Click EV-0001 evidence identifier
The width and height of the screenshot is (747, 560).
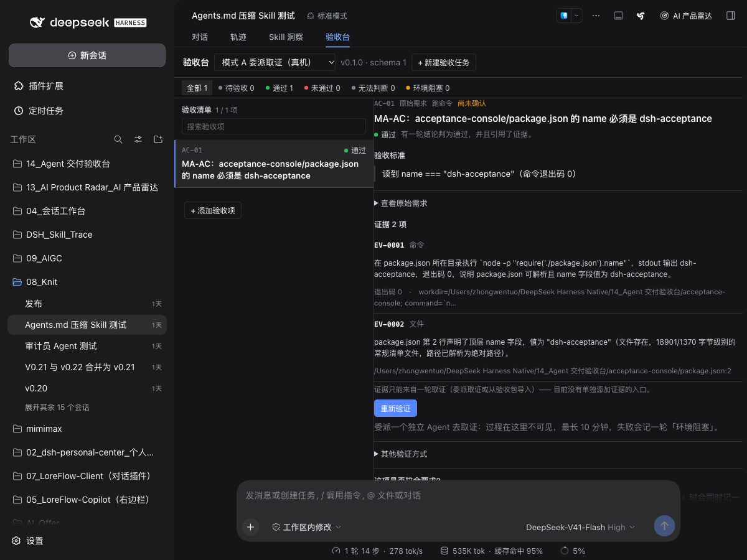click(x=389, y=245)
